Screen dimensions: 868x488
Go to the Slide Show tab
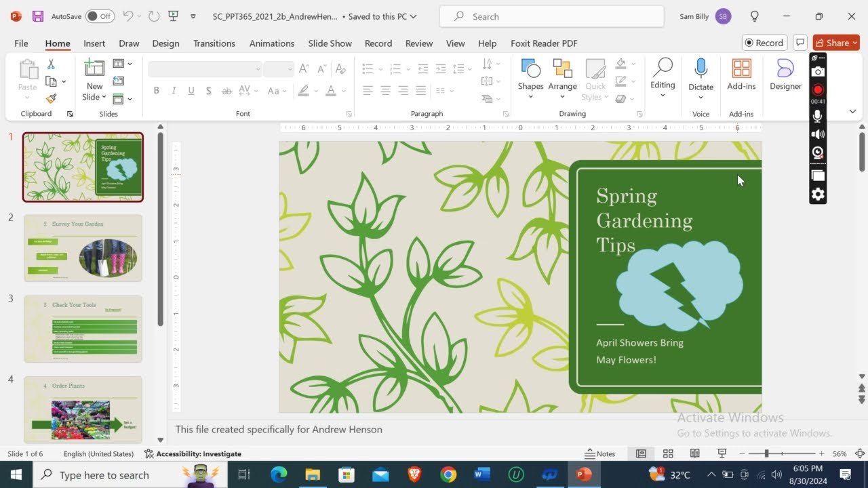click(330, 43)
